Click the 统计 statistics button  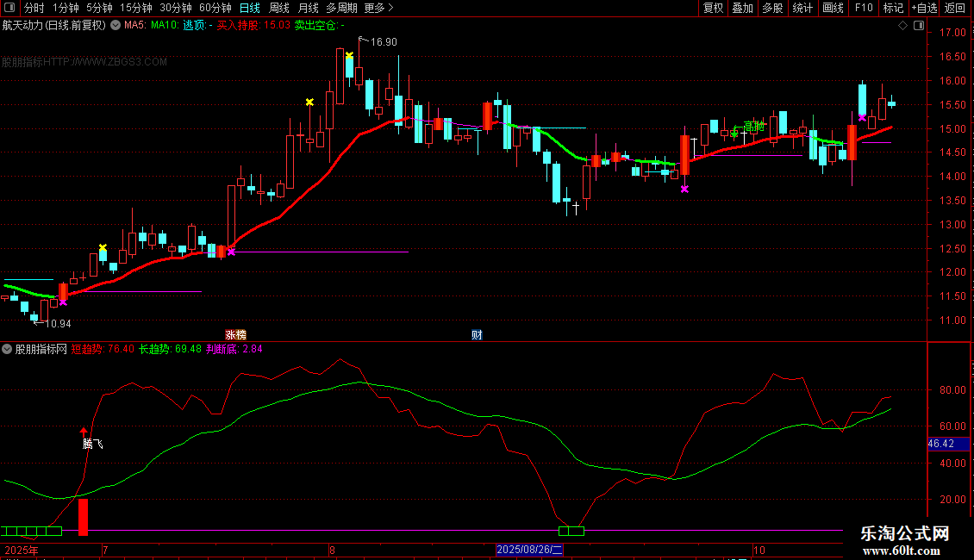[x=802, y=8]
